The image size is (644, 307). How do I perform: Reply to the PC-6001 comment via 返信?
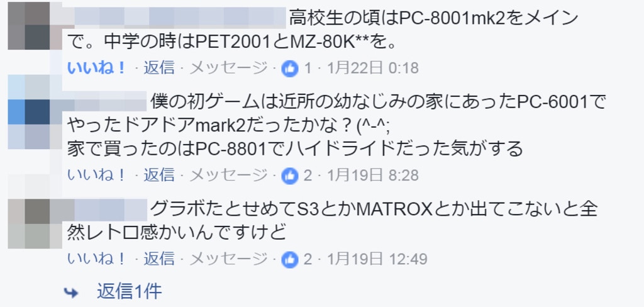(159, 176)
